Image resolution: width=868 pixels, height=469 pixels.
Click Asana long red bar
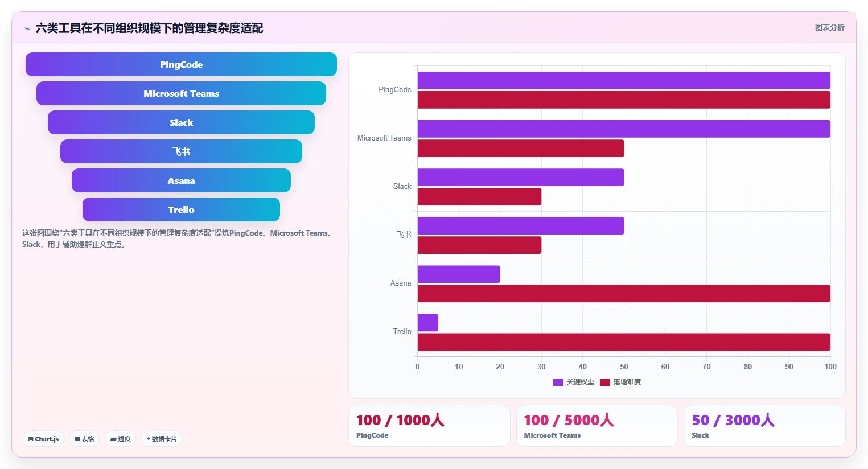tap(624, 293)
